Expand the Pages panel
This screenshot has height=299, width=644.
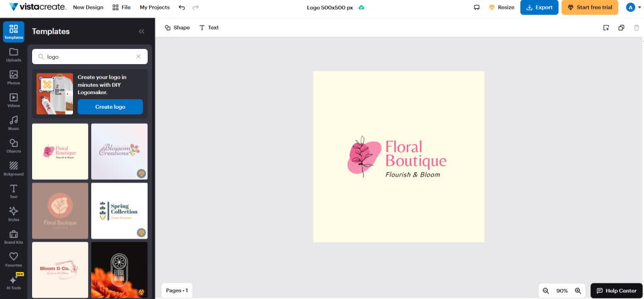tap(177, 290)
